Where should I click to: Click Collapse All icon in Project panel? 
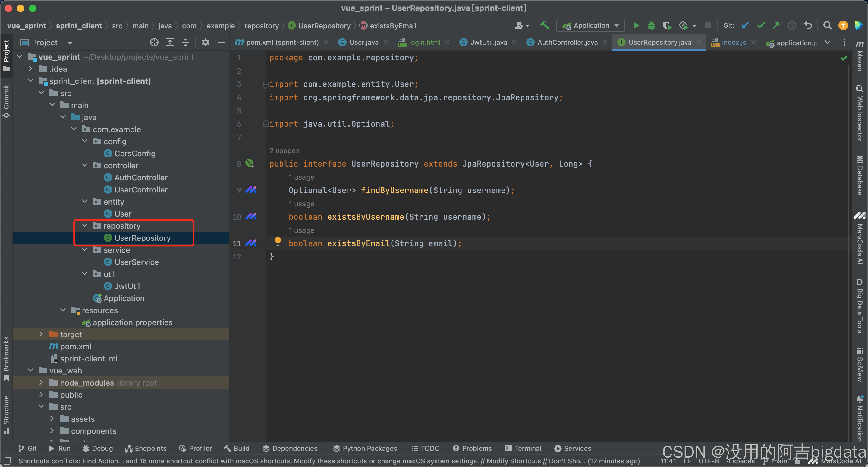coord(186,43)
